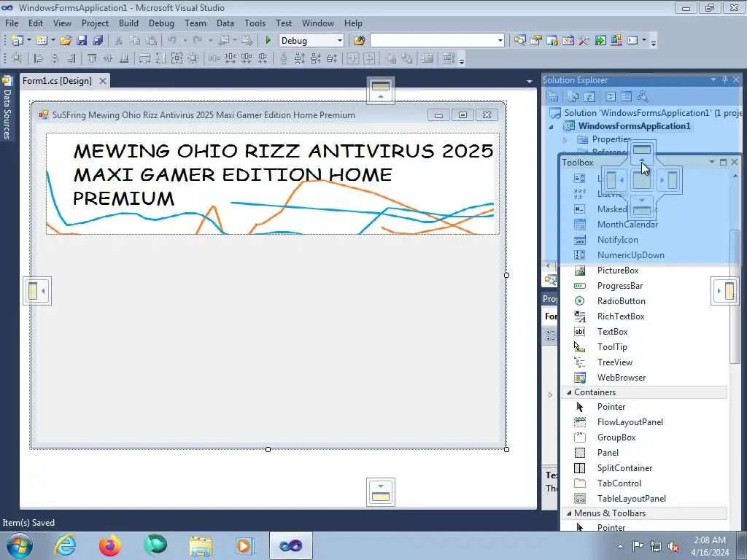747x560 pixels.
Task: Click View Class Diagram in Solution Explorer
Action: 642,97
